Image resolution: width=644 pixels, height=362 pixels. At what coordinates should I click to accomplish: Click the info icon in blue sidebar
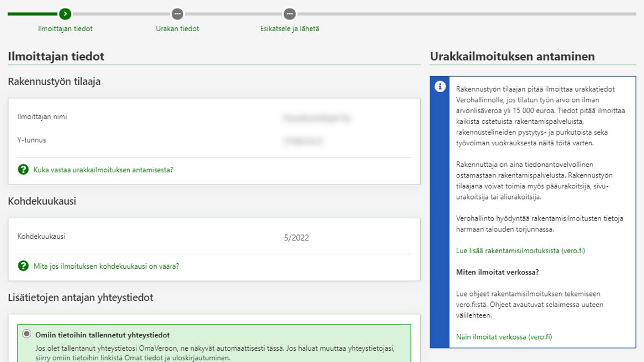tap(440, 86)
